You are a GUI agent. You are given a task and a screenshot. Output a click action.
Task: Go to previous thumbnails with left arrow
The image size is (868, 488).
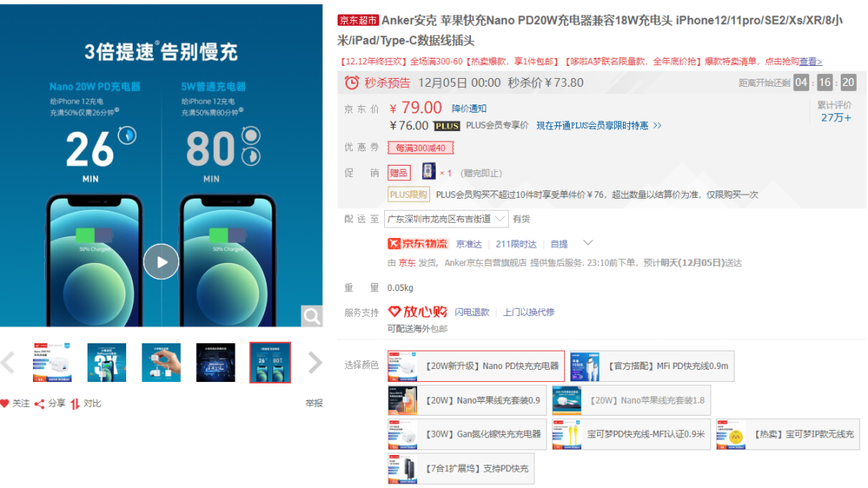[x=8, y=363]
